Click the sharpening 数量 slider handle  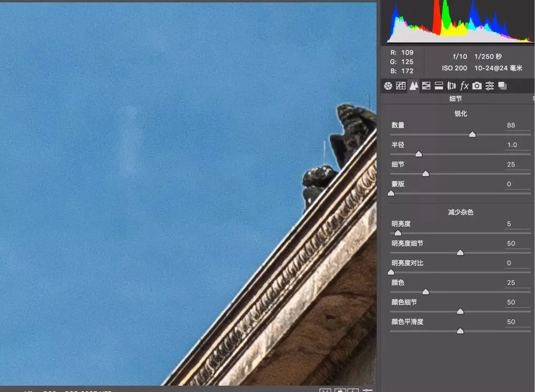tap(472, 134)
